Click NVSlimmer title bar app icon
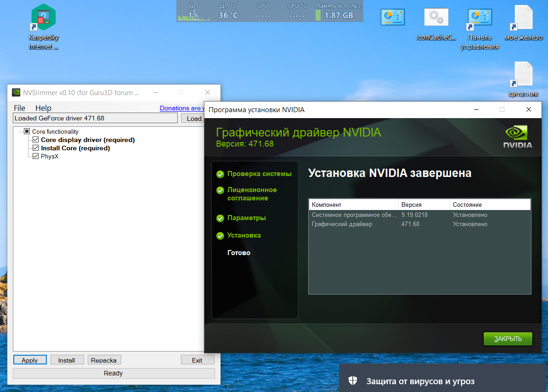548x392 pixels. point(16,92)
